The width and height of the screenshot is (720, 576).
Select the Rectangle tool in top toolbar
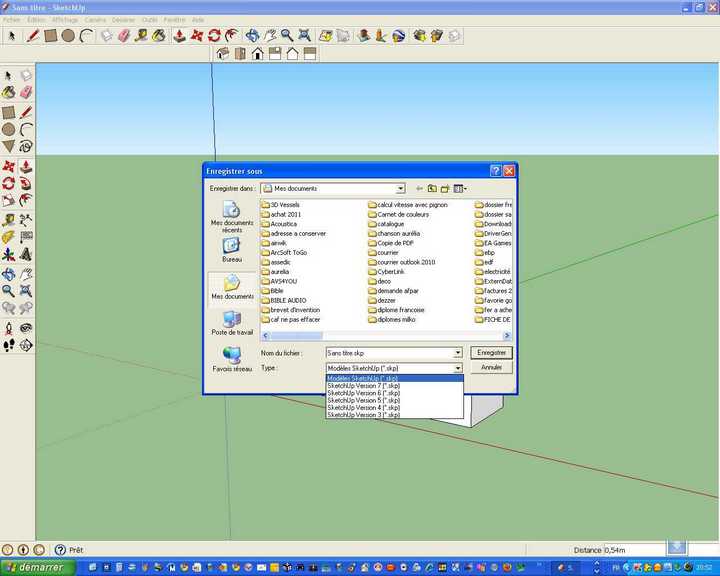pyautogui.click(x=51, y=36)
